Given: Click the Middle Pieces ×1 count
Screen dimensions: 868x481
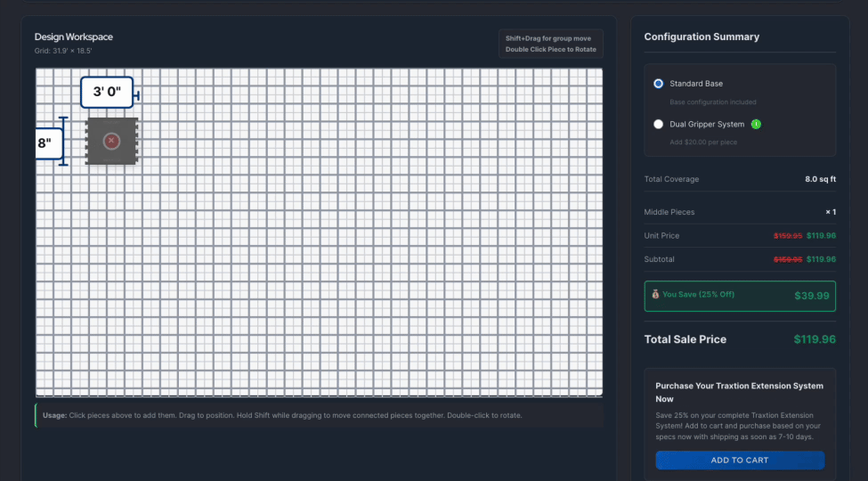Looking at the screenshot, I should (830, 212).
